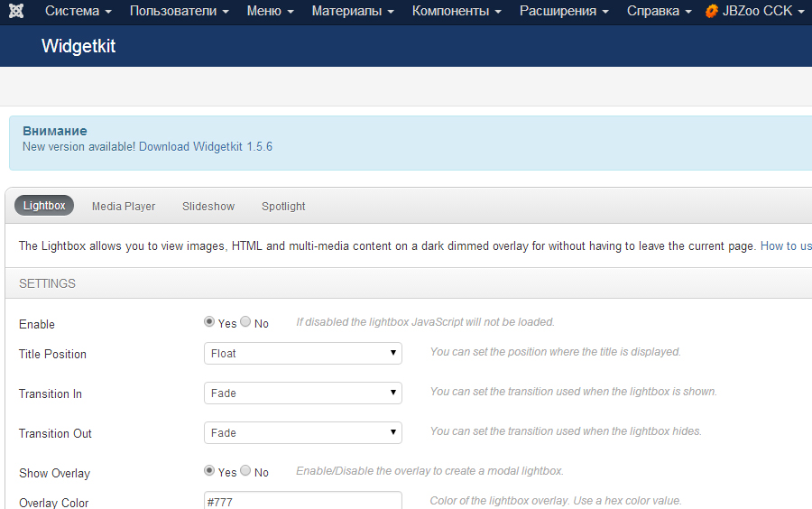Expand the Transition In dropdown
Viewport: 812px width, 509px height.
pyautogui.click(x=303, y=393)
